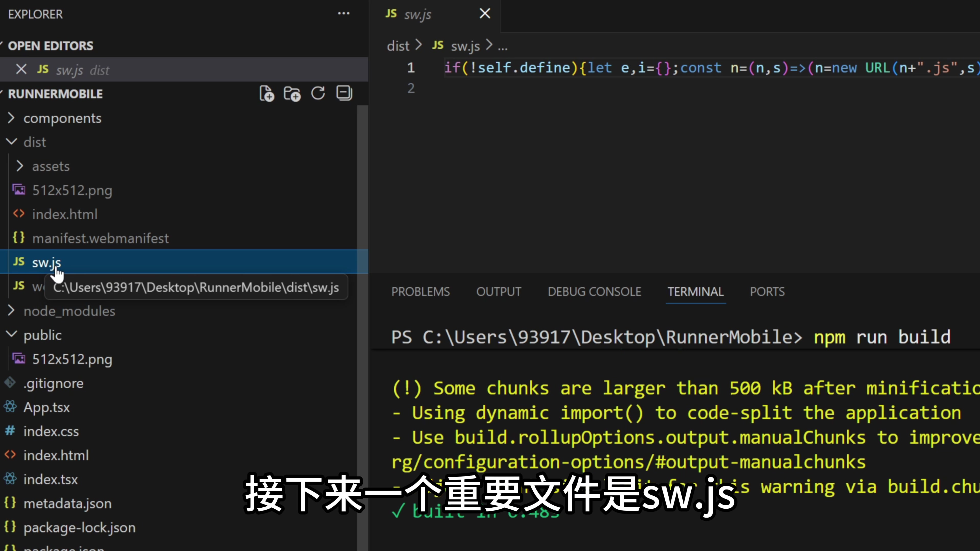The width and height of the screenshot is (980, 551).
Task: Open the PORTS panel tab
Action: tap(767, 292)
